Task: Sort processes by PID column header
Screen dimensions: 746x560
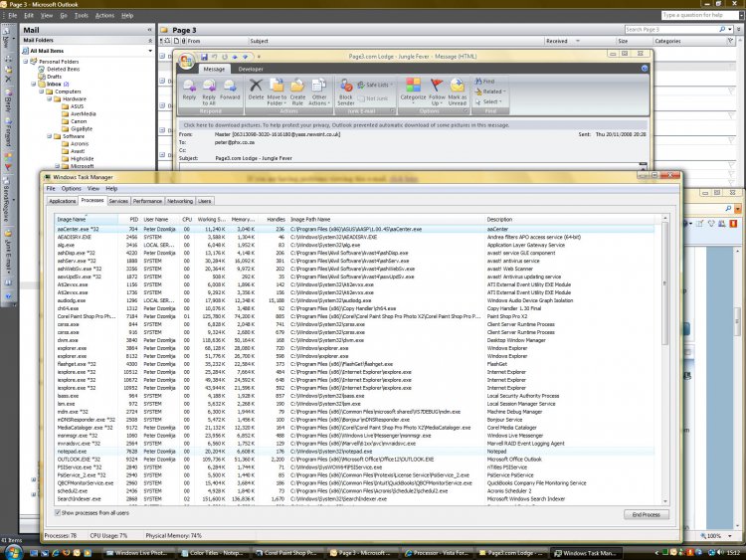Action: [129, 220]
